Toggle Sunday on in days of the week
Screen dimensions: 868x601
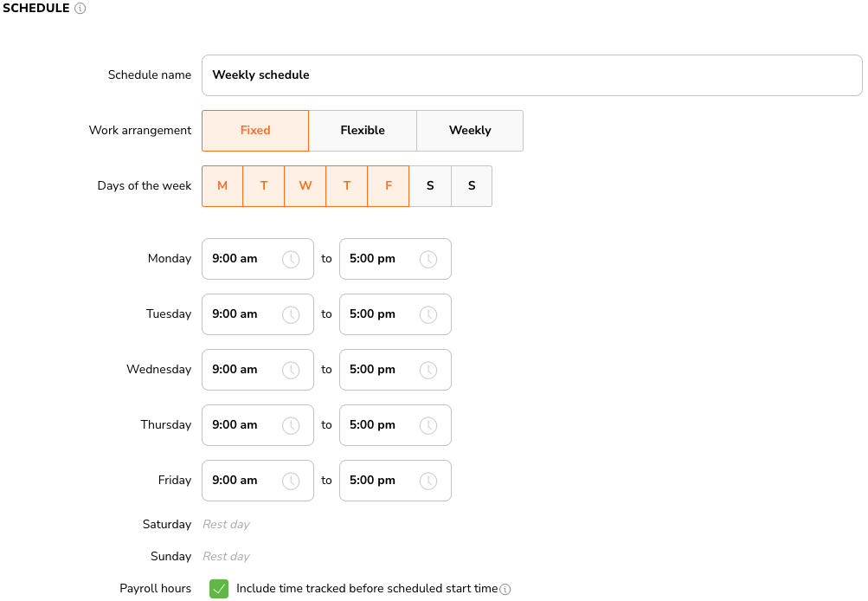pyautogui.click(x=472, y=185)
